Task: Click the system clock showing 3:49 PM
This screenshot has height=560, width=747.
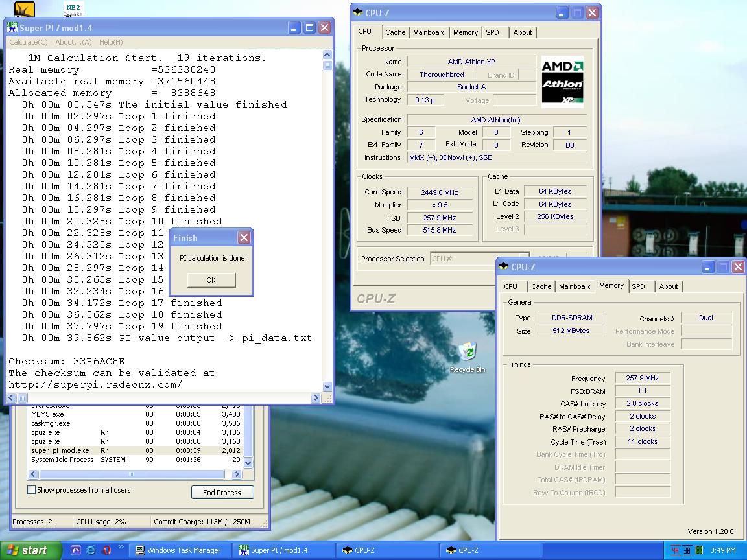Action: pyautogui.click(x=723, y=550)
